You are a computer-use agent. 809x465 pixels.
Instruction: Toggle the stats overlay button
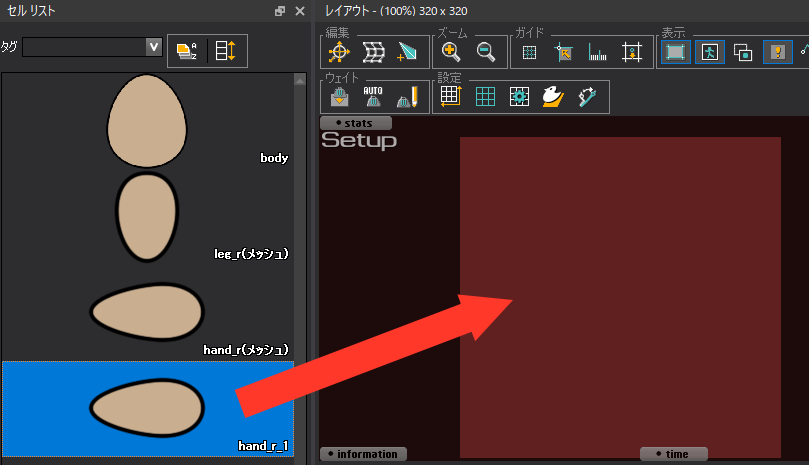point(356,123)
